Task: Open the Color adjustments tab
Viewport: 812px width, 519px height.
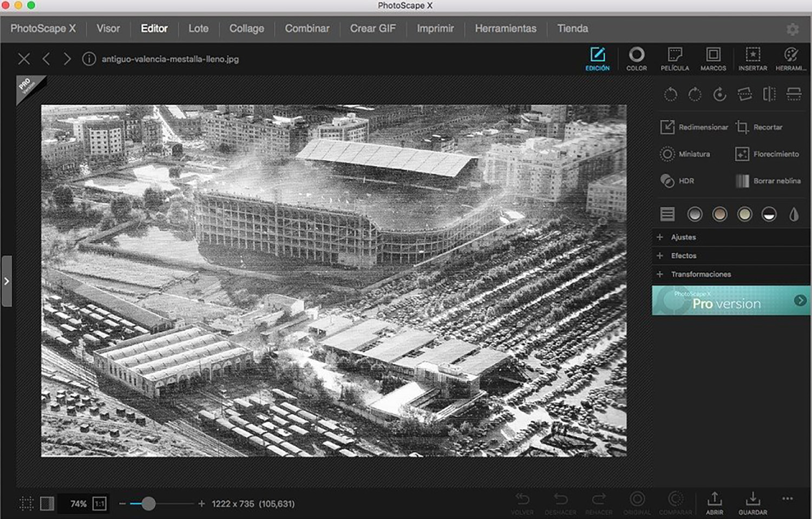Action: click(x=637, y=59)
